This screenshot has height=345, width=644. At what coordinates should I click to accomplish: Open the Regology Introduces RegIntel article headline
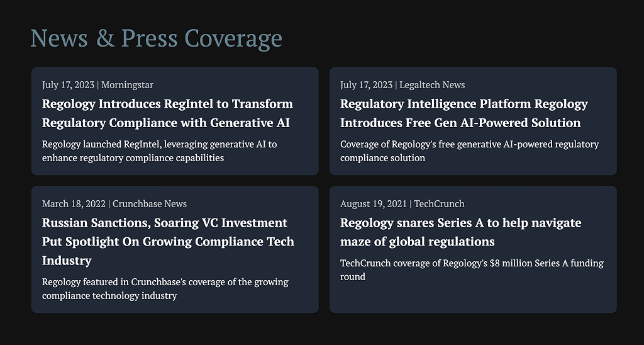(167, 113)
